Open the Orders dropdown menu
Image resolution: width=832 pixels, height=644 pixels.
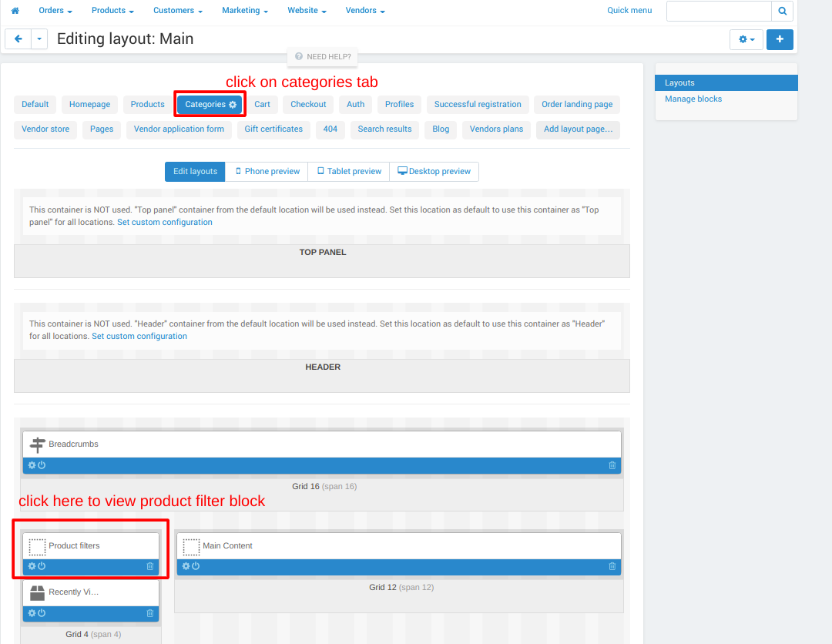[55, 11]
